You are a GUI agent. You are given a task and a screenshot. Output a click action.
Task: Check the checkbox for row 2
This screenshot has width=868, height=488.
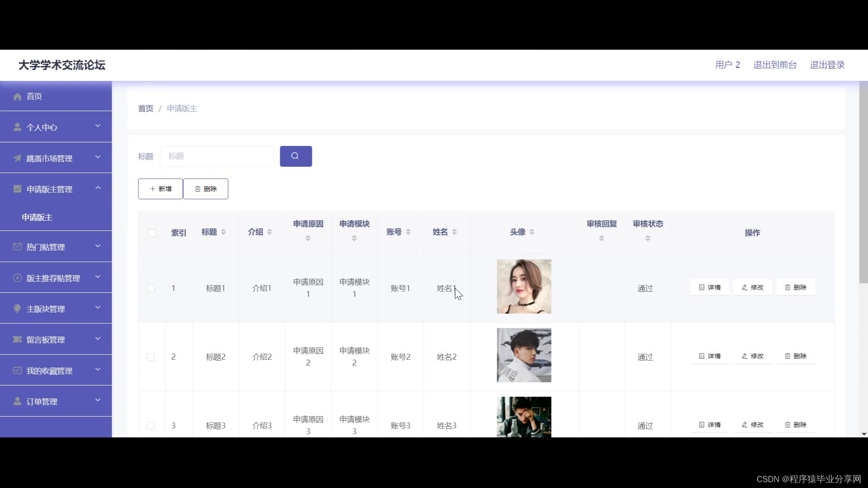tap(151, 357)
